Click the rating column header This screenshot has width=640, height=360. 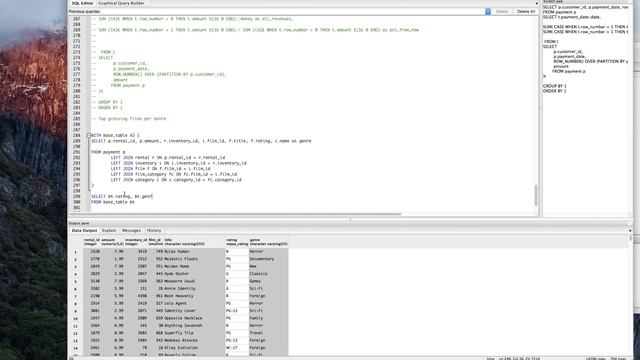point(237,242)
